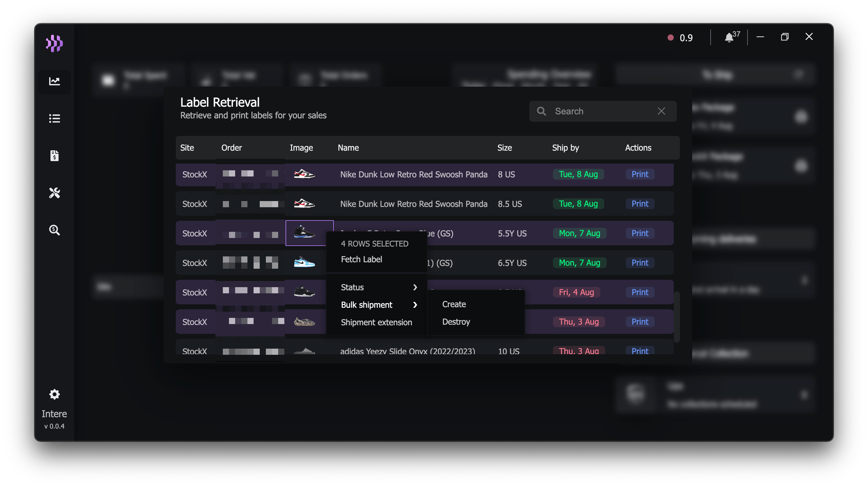Screen dimensions: 868x487
Task: Print label for 8.5 US Dunk Panda
Action: click(640, 204)
